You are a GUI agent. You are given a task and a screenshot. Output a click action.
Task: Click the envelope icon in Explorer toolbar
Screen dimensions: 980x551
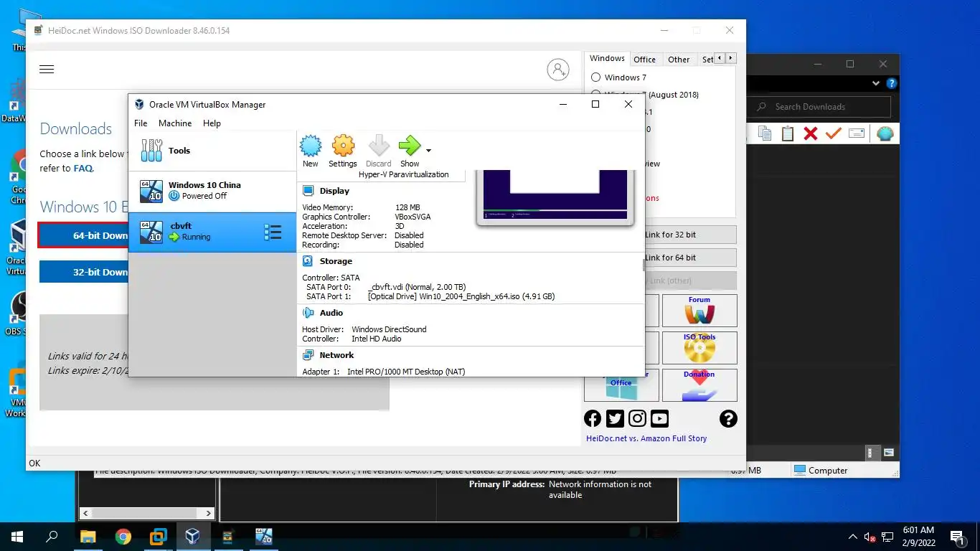coord(857,133)
